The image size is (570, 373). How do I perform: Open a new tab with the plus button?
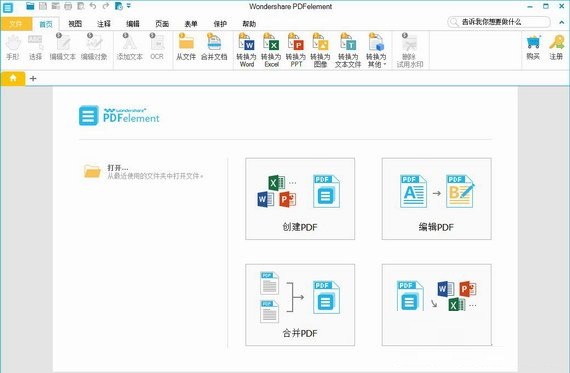tap(33, 79)
